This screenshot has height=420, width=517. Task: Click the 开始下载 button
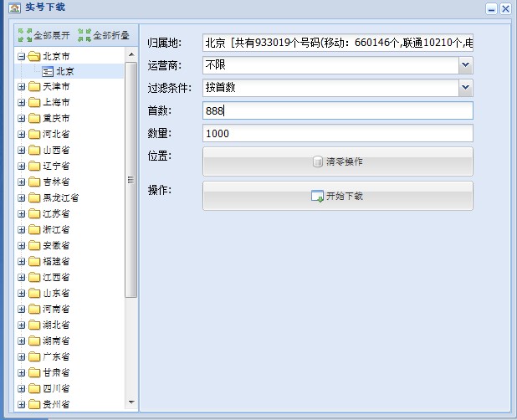pos(337,196)
